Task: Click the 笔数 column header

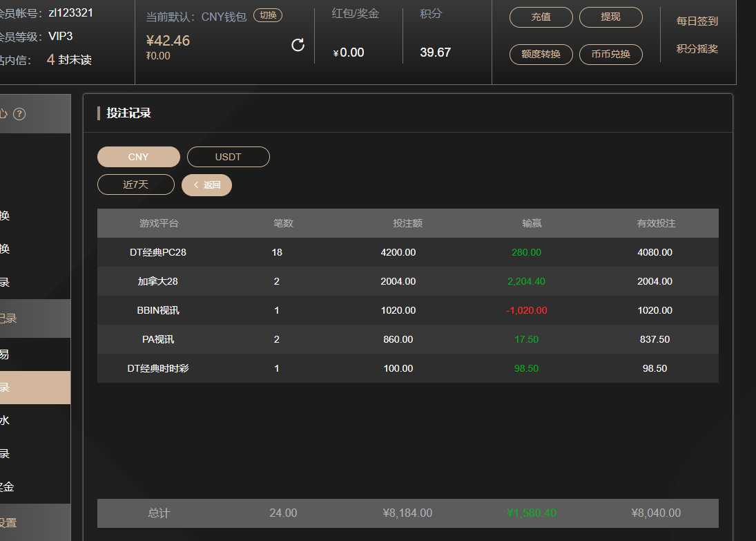Action: click(x=284, y=223)
